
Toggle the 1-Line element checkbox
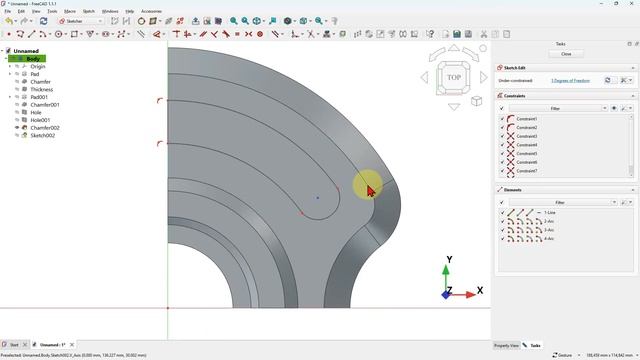point(502,213)
